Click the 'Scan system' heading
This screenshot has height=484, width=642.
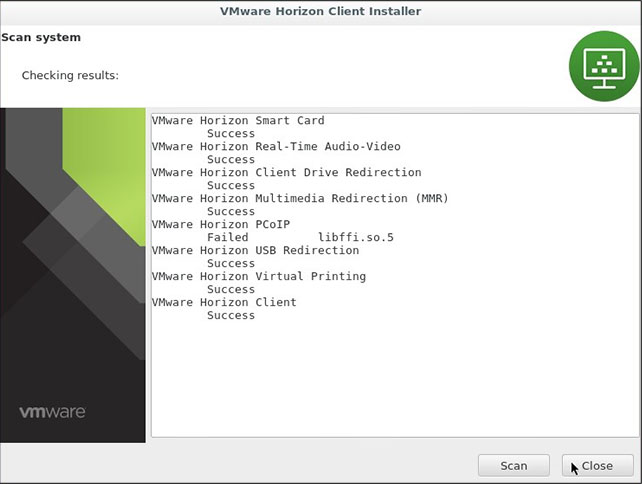coord(41,37)
